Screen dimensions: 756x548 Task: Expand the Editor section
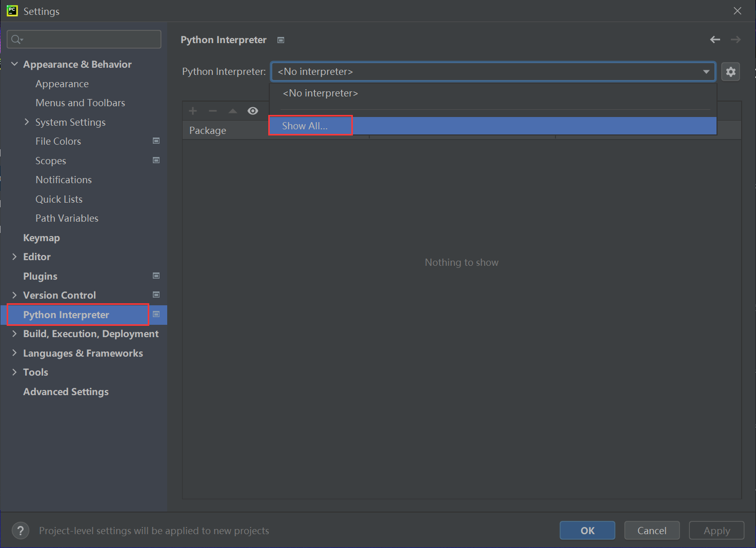pyautogui.click(x=14, y=257)
